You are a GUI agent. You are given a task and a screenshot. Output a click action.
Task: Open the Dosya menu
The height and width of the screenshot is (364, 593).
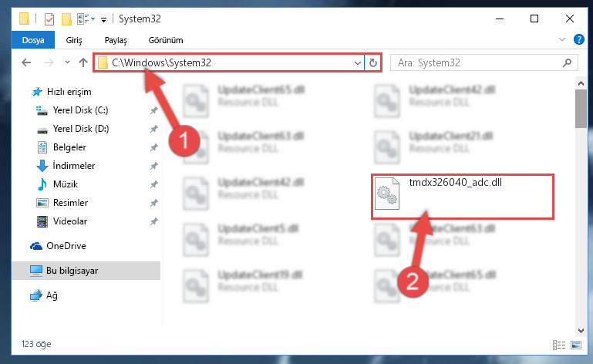click(x=33, y=40)
